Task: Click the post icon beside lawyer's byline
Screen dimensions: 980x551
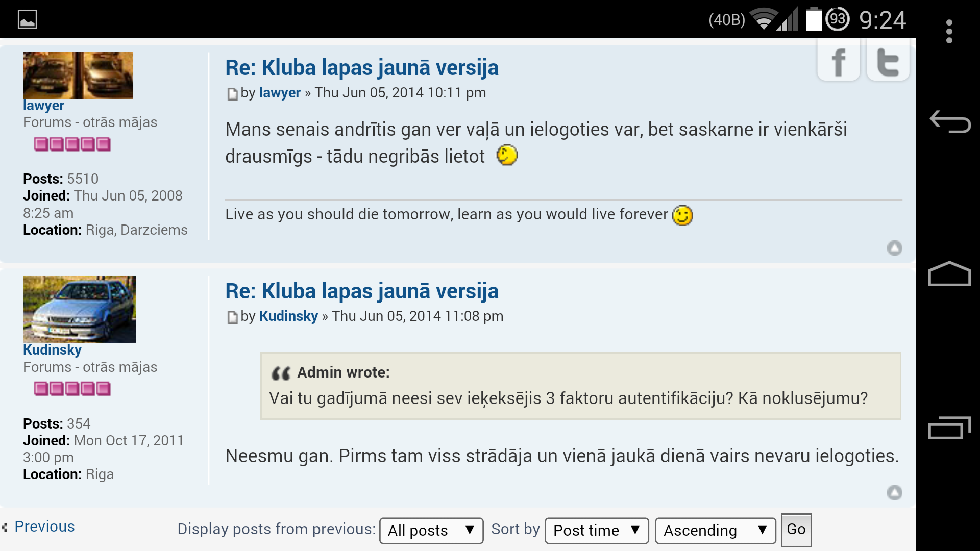Action: 232,94
